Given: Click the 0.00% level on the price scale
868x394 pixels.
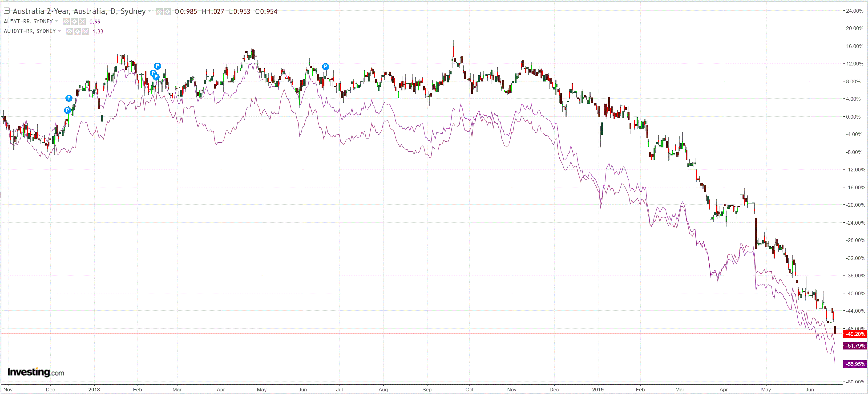Looking at the screenshot, I should tap(853, 117).
